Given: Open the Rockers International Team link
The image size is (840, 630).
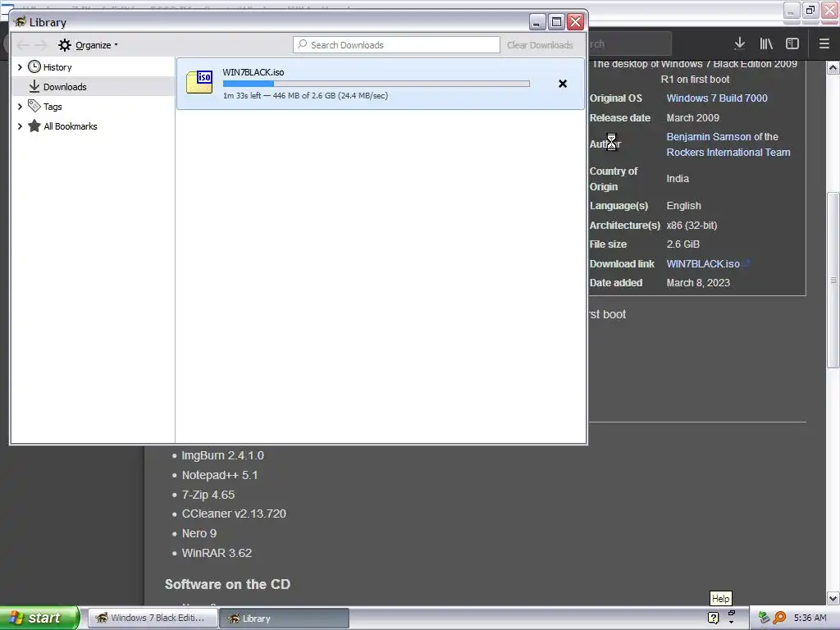Looking at the screenshot, I should (x=728, y=152).
